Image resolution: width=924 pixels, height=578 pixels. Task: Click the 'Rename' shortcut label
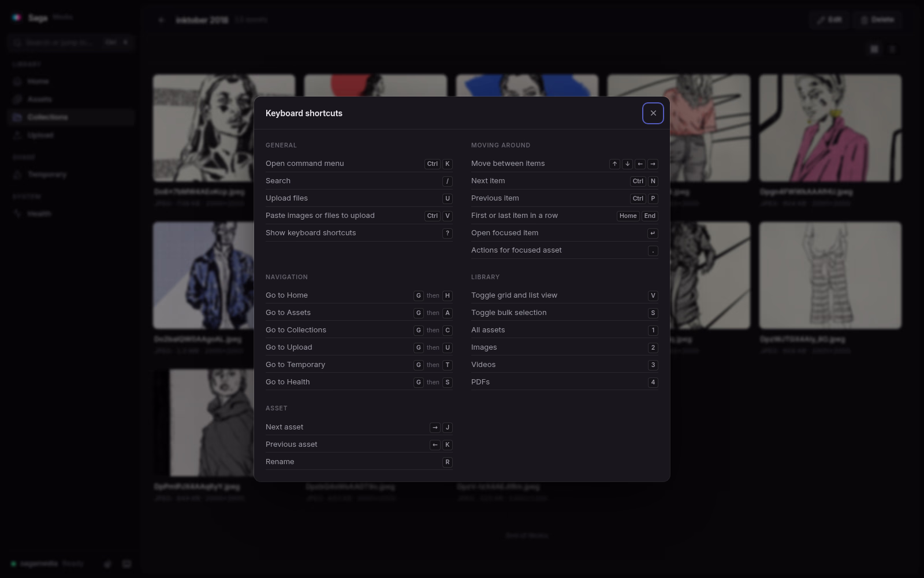coord(280,462)
